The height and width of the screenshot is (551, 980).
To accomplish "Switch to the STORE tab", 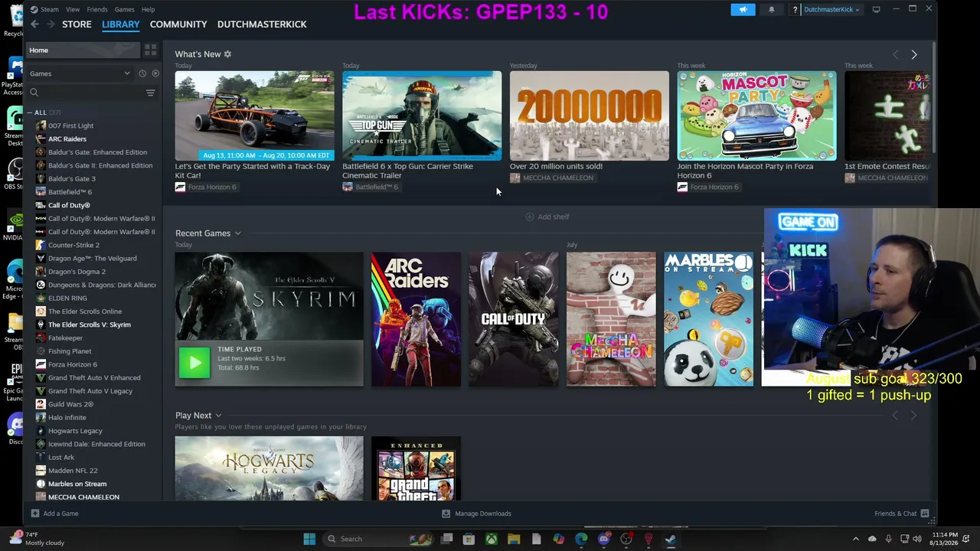I will pyautogui.click(x=77, y=24).
